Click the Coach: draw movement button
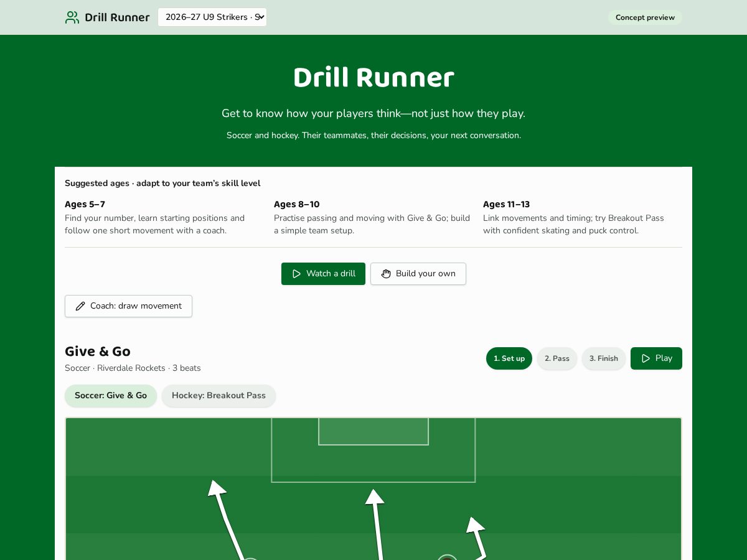This screenshot has width=747, height=560. (x=128, y=306)
